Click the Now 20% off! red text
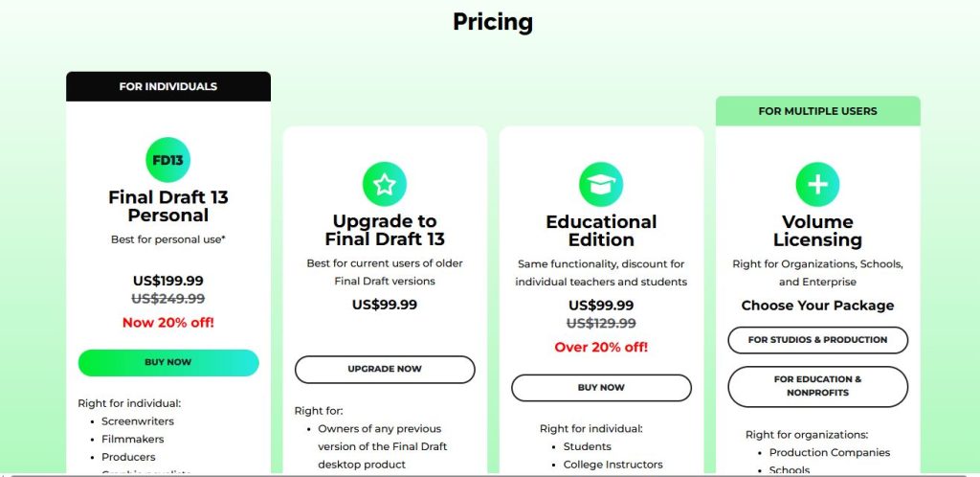980x477 pixels. tap(168, 323)
